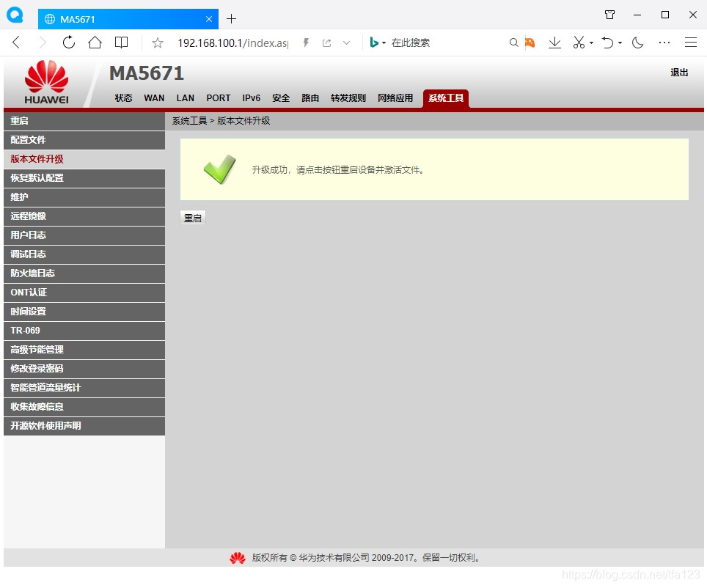Open 配置文件 in the sidebar
Screen dimensions: 707x588
point(84,140)
